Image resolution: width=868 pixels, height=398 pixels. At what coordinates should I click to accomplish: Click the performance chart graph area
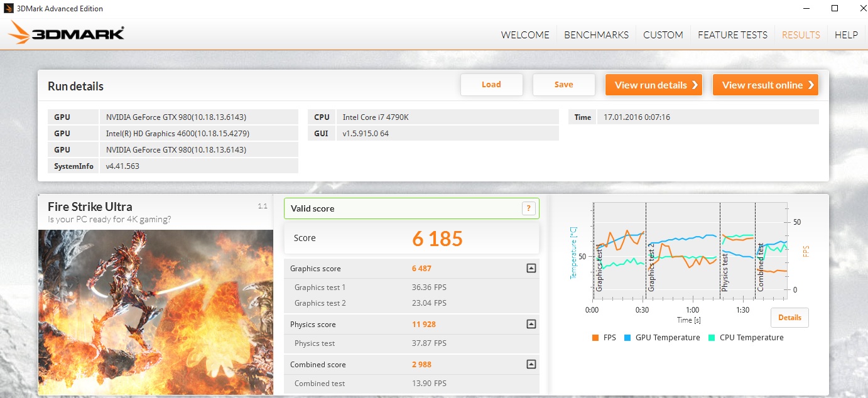point(689,251)
